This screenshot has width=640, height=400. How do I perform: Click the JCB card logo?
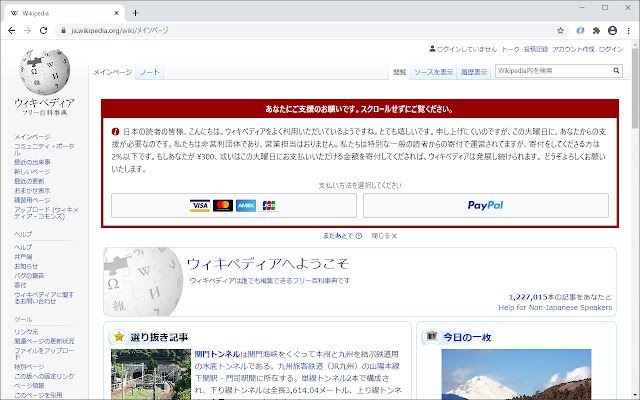pos(269,205)
